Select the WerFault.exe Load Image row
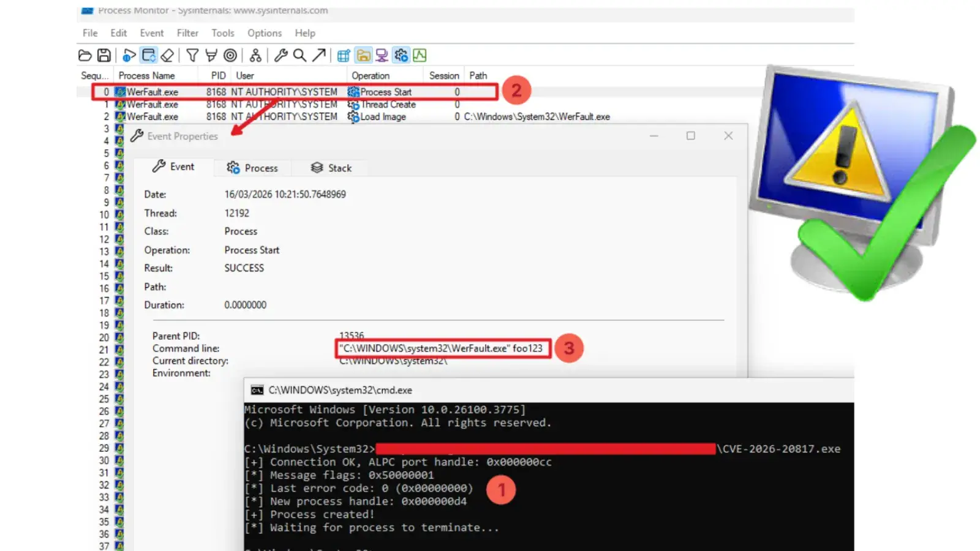The image size is (980, 551). point(382,117)
